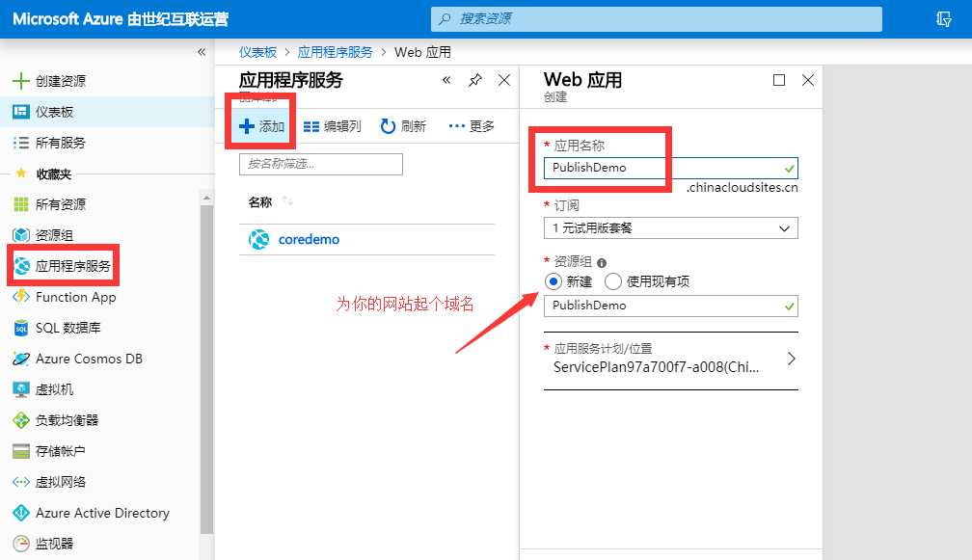Open the All services list icon

[x=21, y=143]
